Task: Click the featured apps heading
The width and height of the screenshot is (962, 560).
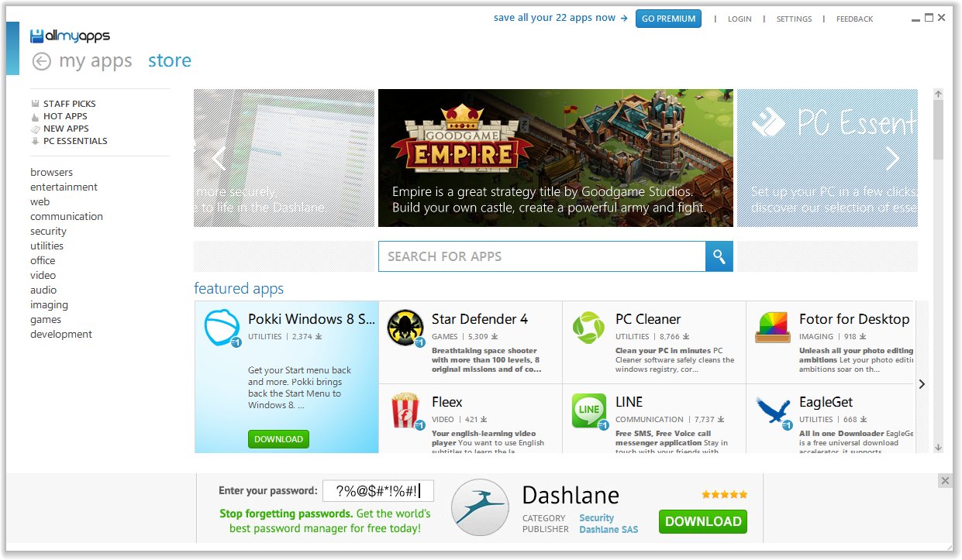Action: 239,288
